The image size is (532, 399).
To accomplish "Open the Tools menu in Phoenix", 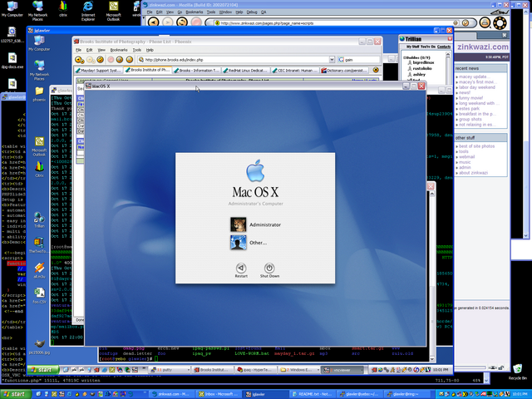I will tap(136, 50).
